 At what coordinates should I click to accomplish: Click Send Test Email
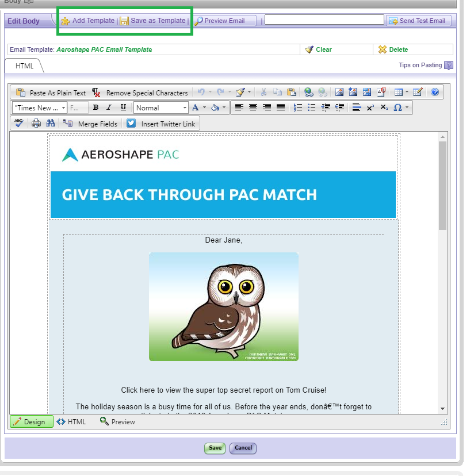point(418,21)
